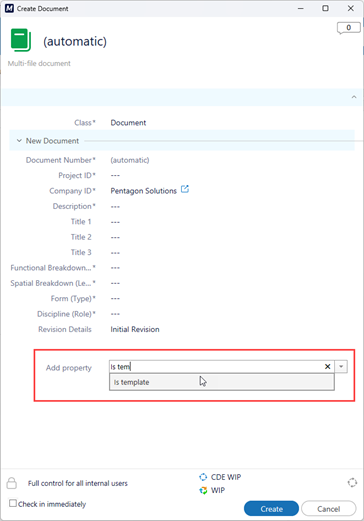364x521 pixels.
Task: Click the padlock permissions icon
Action: point(12,483)
